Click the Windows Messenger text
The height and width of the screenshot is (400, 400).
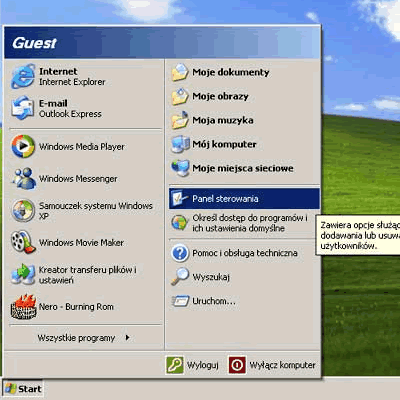pos(78,179)
